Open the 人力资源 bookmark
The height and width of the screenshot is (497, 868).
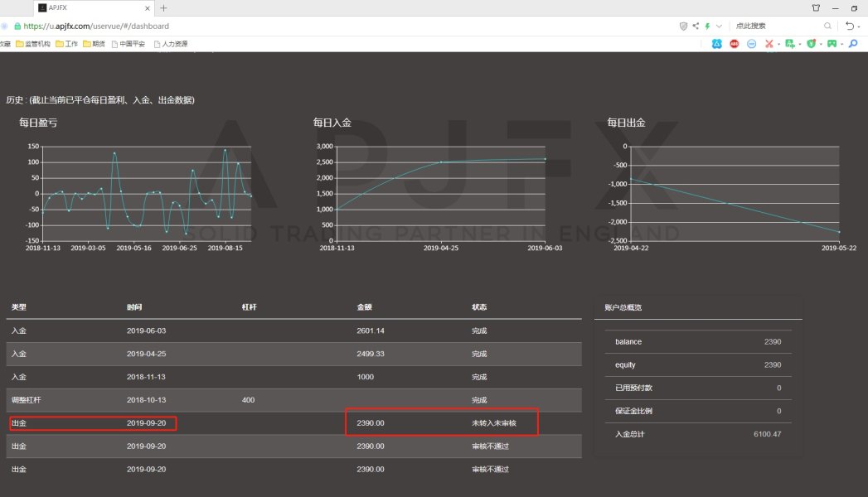click(x=171, y=44)
